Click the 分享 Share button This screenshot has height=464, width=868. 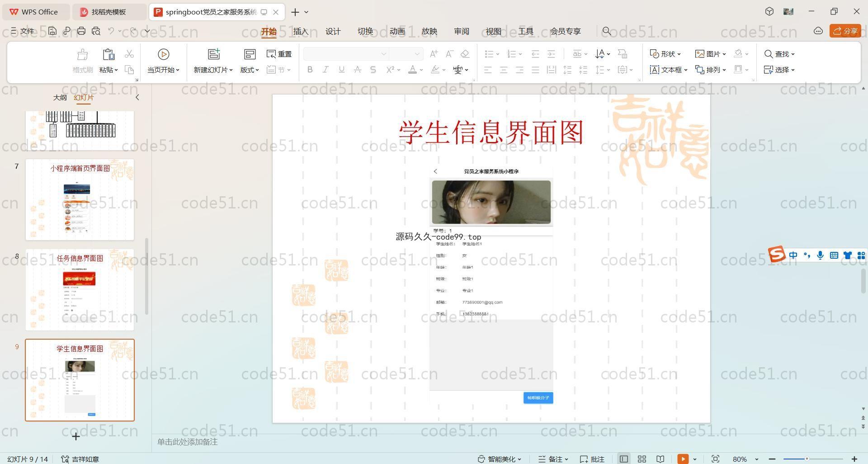click(x=845, y=31)
